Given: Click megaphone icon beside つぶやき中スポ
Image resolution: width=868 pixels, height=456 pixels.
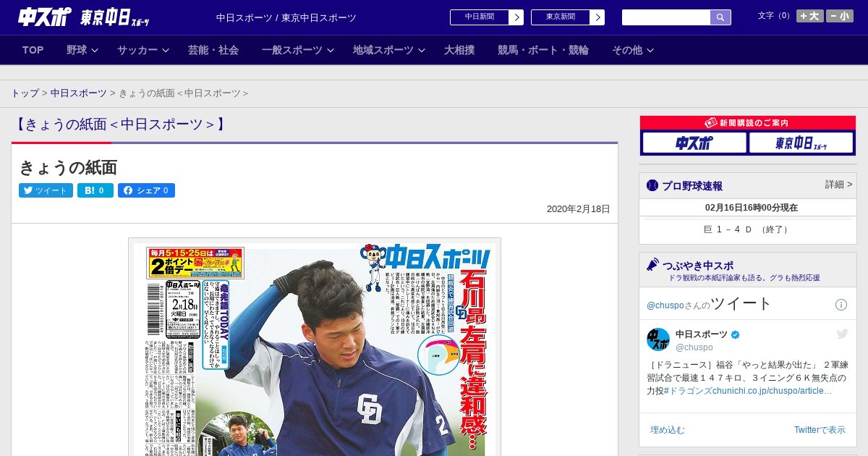Looking at the screenshot, I should click(652, 265).
